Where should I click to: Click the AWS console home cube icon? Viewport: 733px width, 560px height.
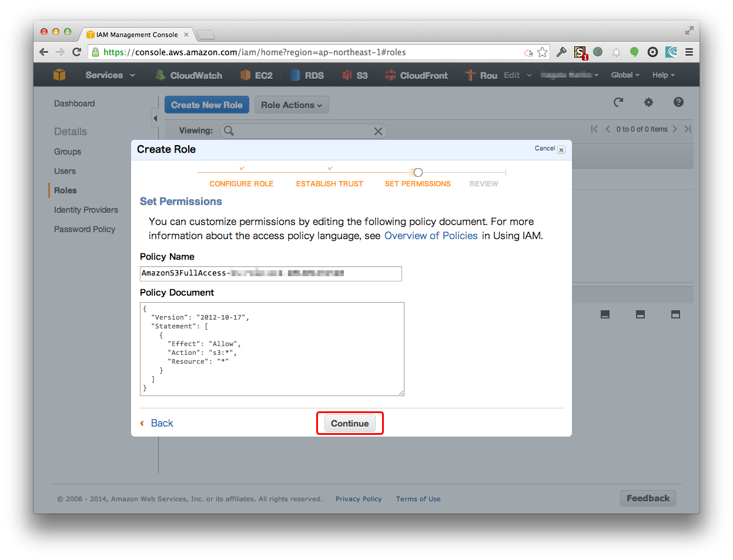59,75
